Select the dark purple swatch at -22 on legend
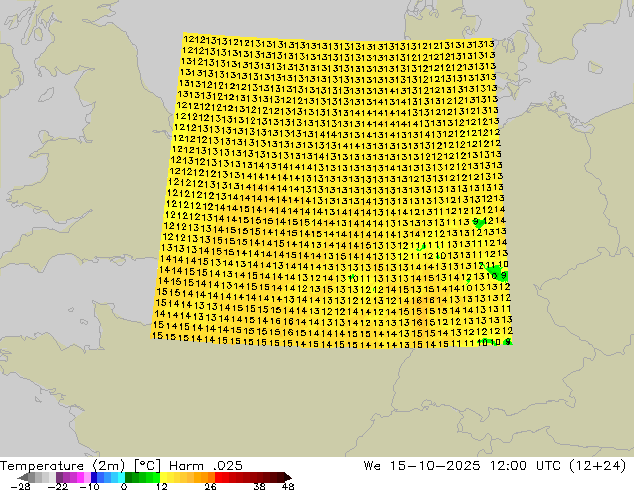The width and height of the screenshot is (634, 490). coord(59,477)
